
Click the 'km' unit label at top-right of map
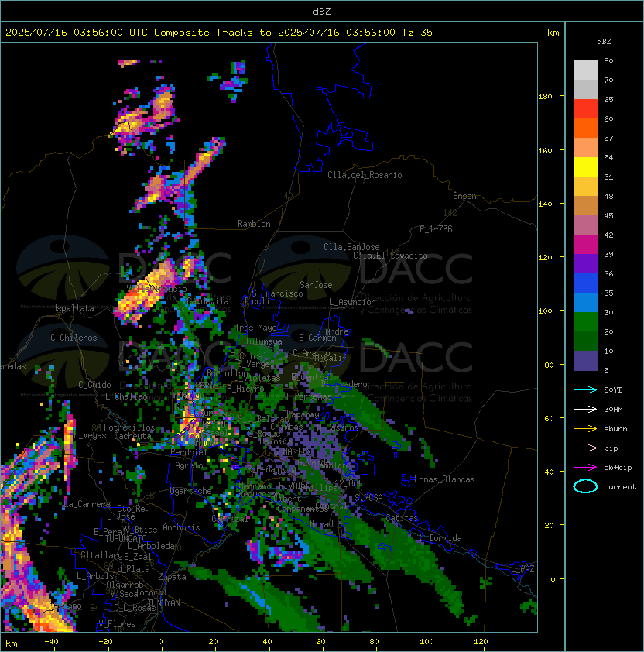click(x=553, y=33)
